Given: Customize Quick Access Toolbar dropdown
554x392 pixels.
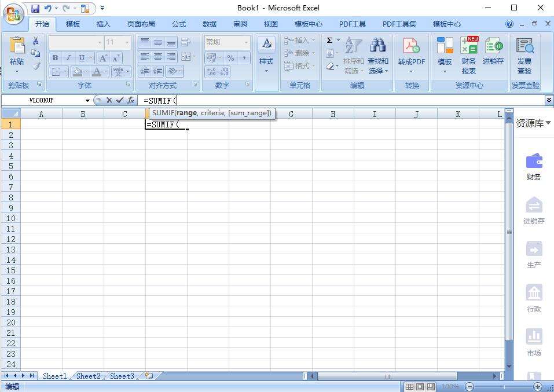Looking at the screenshot, I should point(102,8).
